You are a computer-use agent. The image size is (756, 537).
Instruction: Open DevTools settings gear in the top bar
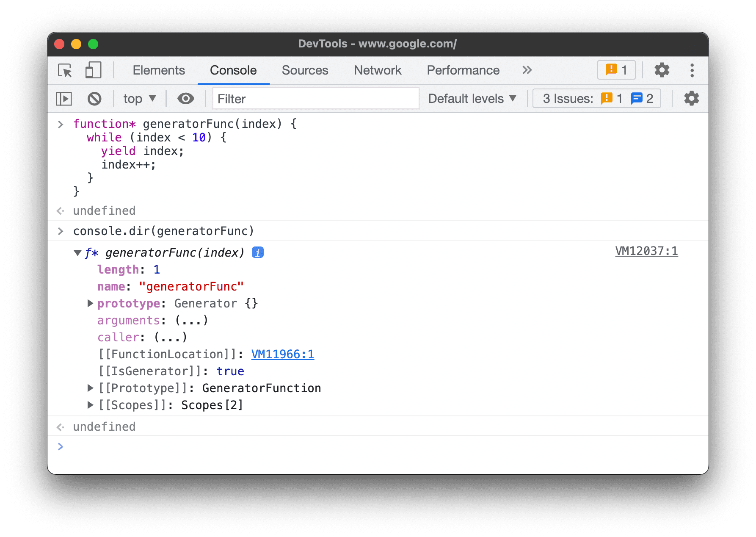tap(662, 70)
